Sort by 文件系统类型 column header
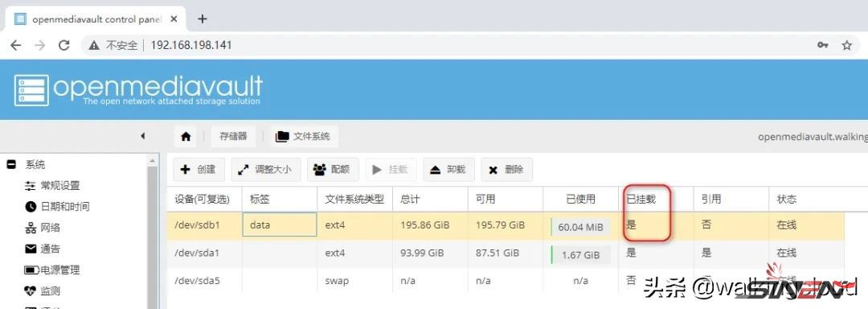Image resolution: width=868 pixels, height=309 pixels. coord(355,200)
